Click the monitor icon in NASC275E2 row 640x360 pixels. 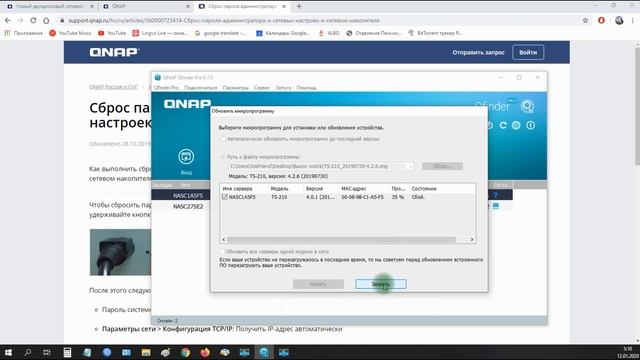(x=496, y=206)
